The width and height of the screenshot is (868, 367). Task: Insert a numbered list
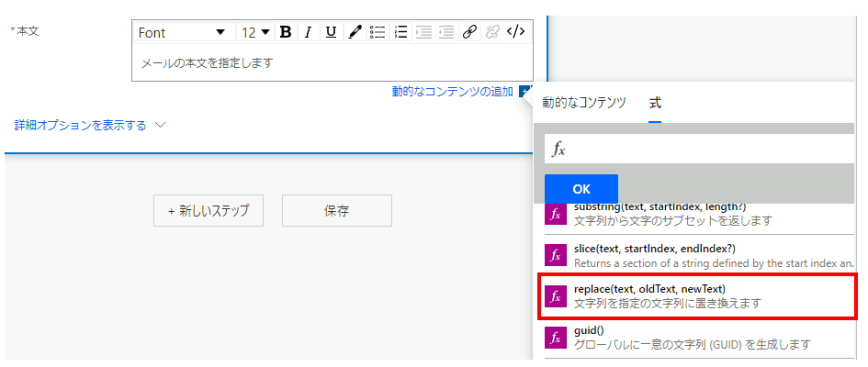coord(400,33)
